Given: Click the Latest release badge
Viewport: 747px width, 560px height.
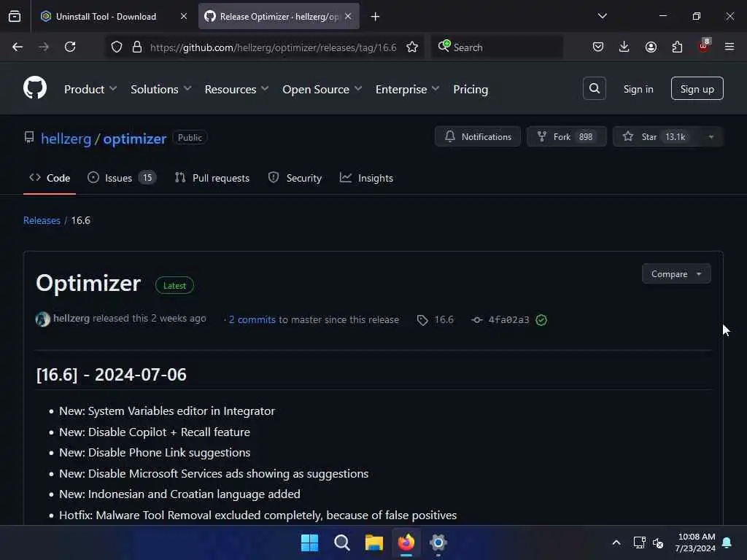Looking at the screenshot, I should coord(174,286).
